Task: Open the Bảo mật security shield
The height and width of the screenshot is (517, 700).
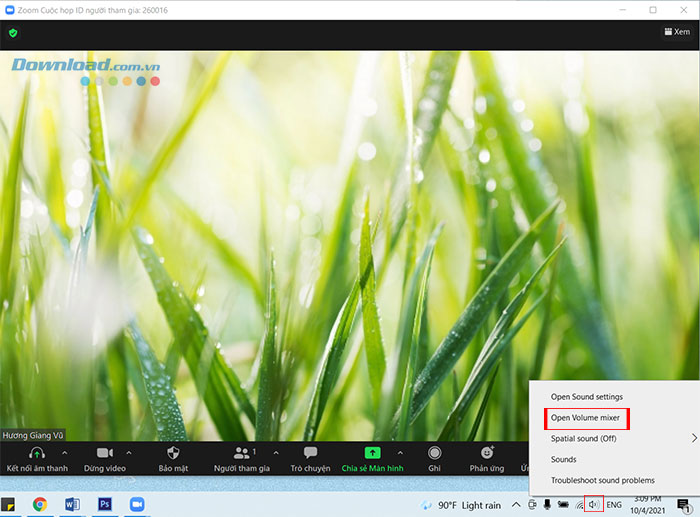Action: [172, 454]
